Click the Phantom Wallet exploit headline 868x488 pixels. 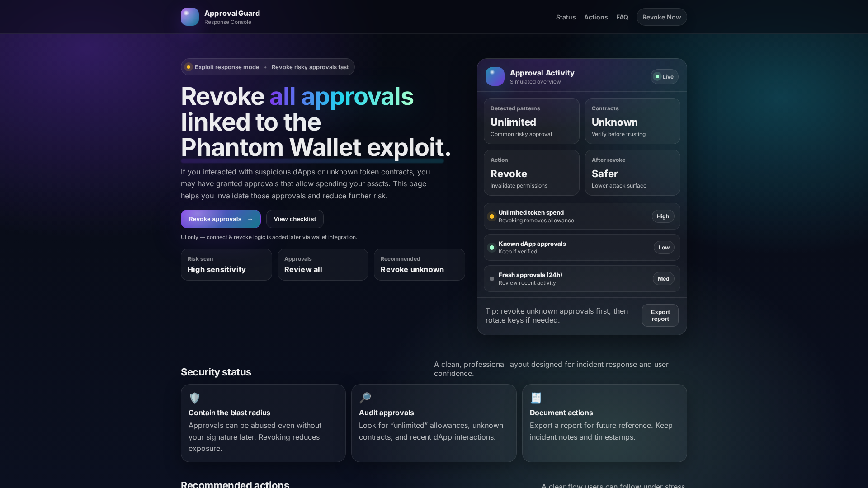(316, 147)
